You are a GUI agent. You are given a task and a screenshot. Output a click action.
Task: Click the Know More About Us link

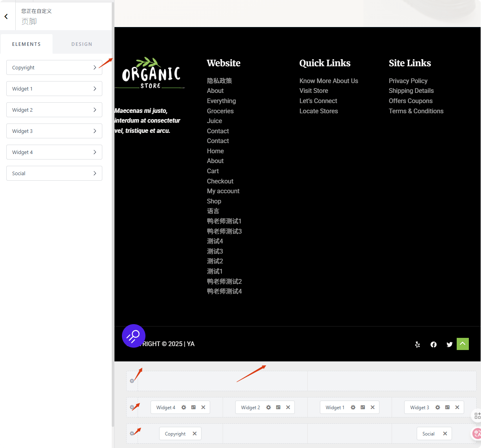pyautogui.click(x=329, y=81)
